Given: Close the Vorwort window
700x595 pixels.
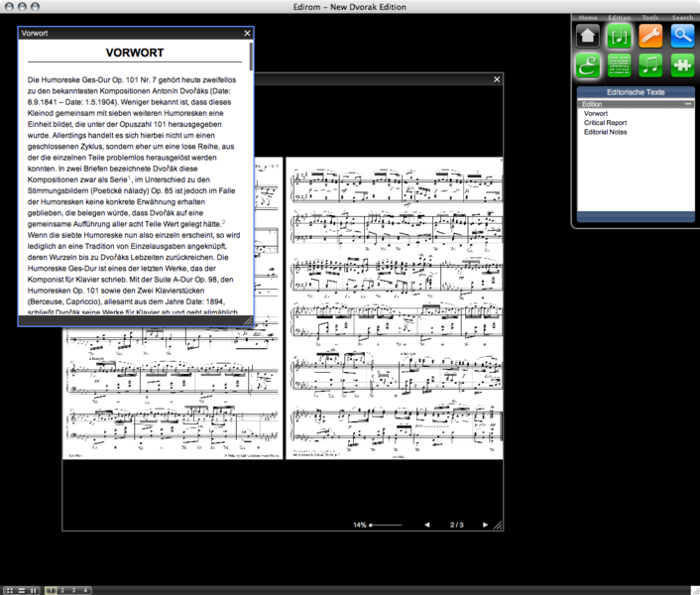Looking at the screenshot, I should pos(246,33).
